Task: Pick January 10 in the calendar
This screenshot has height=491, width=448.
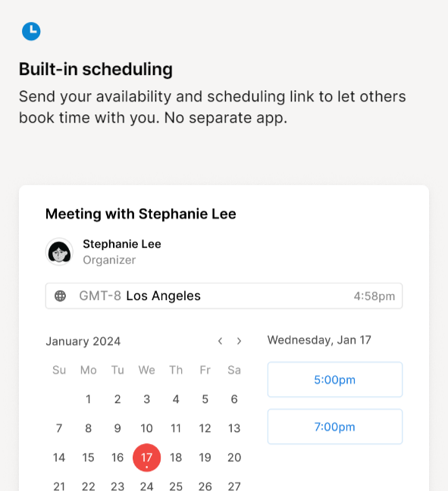Action: pyautogui.click(x=146, y=428)
